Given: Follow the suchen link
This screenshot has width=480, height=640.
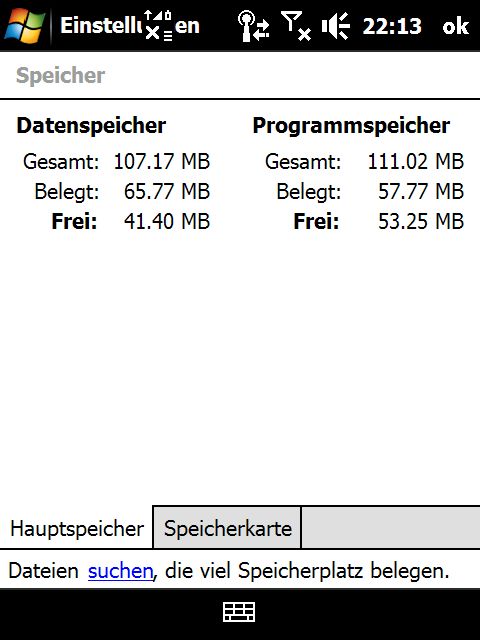Looking at the screenshot, I should click(x=120, y=571).
